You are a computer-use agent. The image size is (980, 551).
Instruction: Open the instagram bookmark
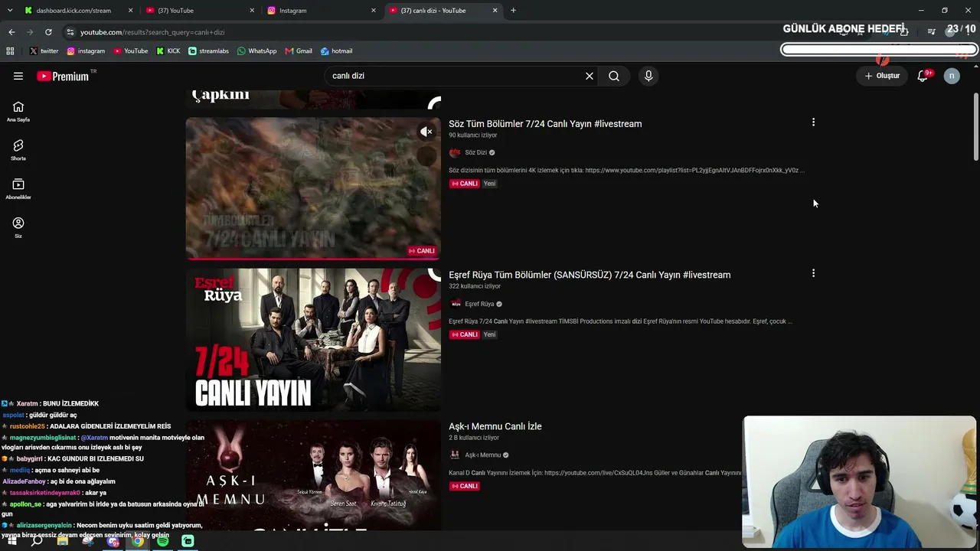click(x=86, y=51)
